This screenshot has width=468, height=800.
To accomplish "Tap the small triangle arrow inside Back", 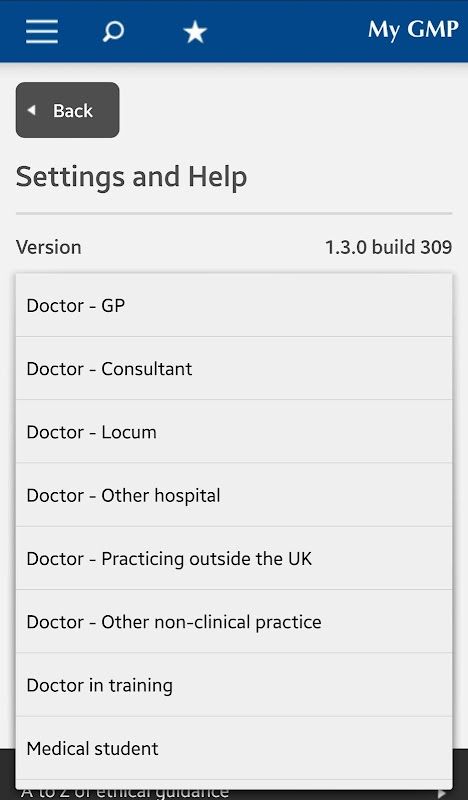I will pos(32,110).
